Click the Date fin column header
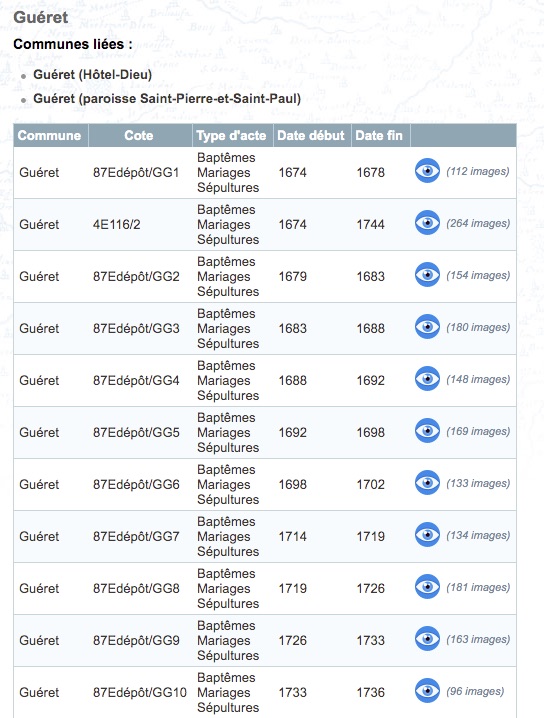This screenshot has height=718, width=544. [x=381, y=136]
